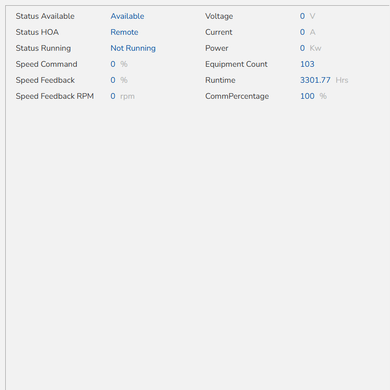Select the Current amperage value
Image resolution: width=390 pixels, height=390 pixels.
(x=302, y=32)
